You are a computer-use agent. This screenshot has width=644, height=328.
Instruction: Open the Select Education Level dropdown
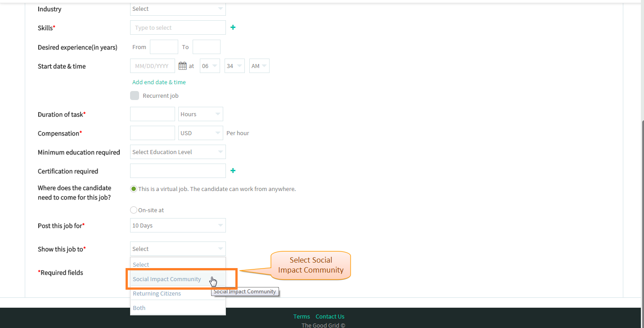tap(178, 152)
